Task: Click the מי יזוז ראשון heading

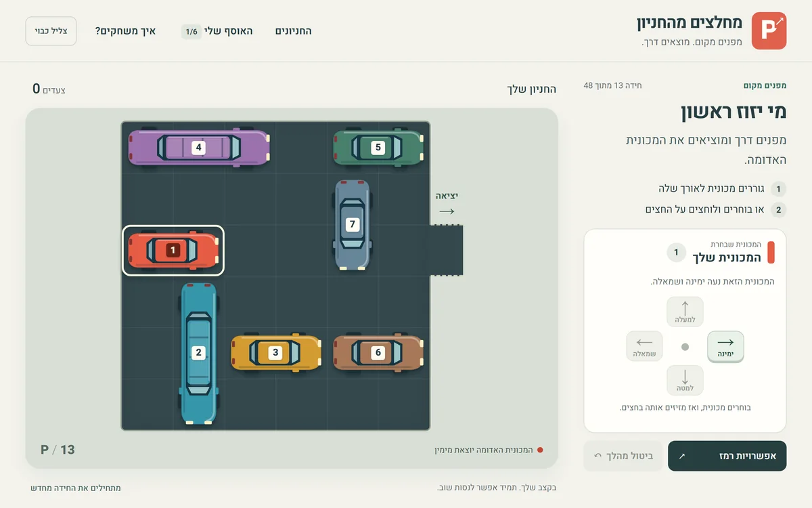Action: tap(733, 112)
